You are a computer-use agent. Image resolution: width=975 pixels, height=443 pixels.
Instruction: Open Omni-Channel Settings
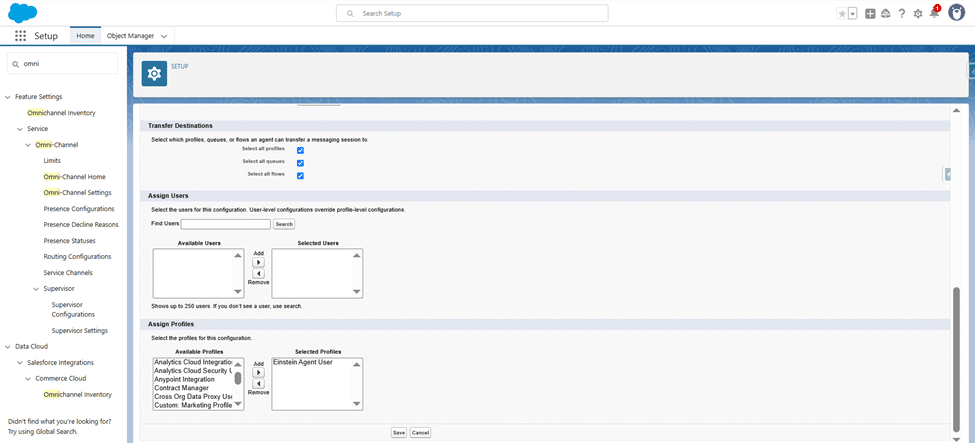coord(78,193)
